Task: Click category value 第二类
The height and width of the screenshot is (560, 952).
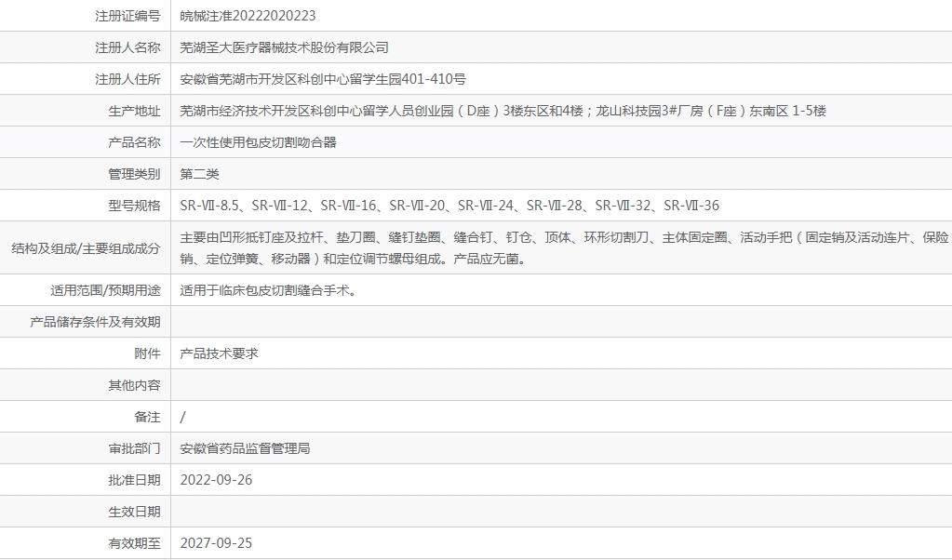Action: pyautogui.click(x=199, y=174)
